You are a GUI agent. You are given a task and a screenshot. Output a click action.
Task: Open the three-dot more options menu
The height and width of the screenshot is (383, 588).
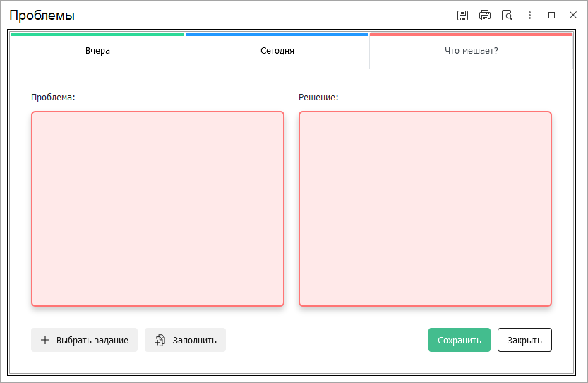529,16
